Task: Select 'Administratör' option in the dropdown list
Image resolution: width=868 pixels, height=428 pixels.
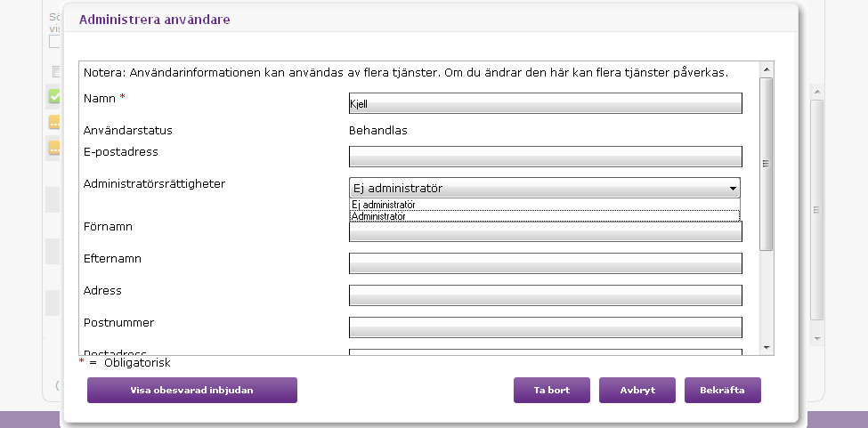Action: coord(545,216)
